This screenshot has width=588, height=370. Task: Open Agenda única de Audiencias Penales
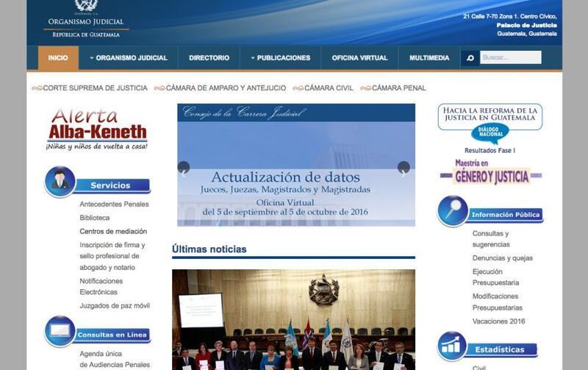click(115, 359)
